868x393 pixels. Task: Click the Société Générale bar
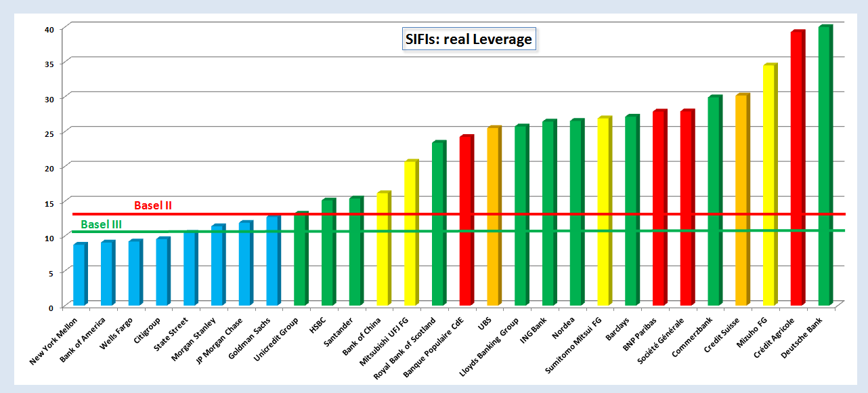[687, 207]
